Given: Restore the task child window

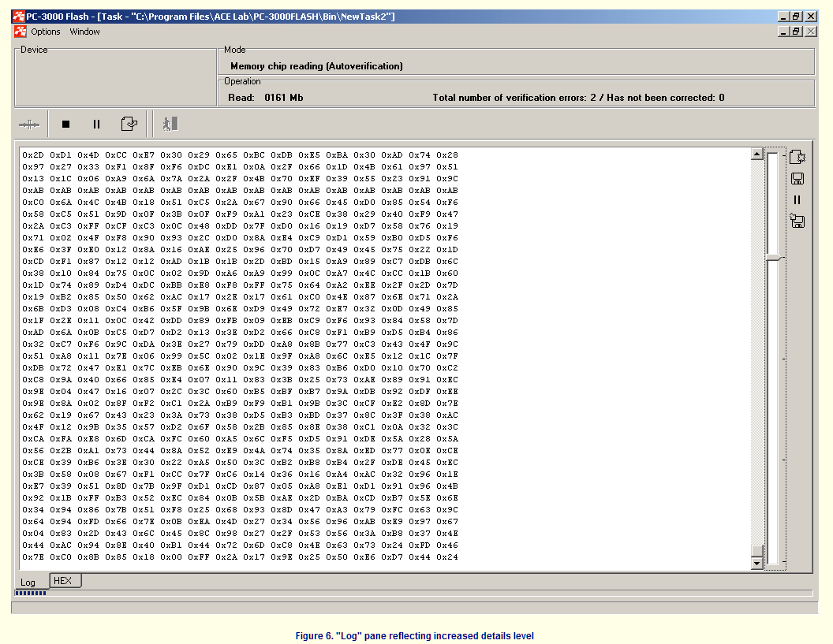Looking at the screenshot, I should pyautogui.click(x=797, y=32).
